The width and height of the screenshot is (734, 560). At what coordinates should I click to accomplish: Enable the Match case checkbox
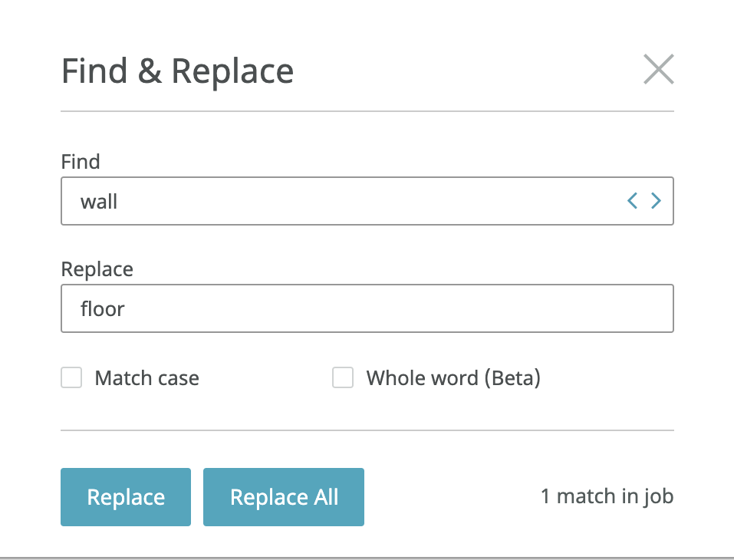click(x=71, y=377)
